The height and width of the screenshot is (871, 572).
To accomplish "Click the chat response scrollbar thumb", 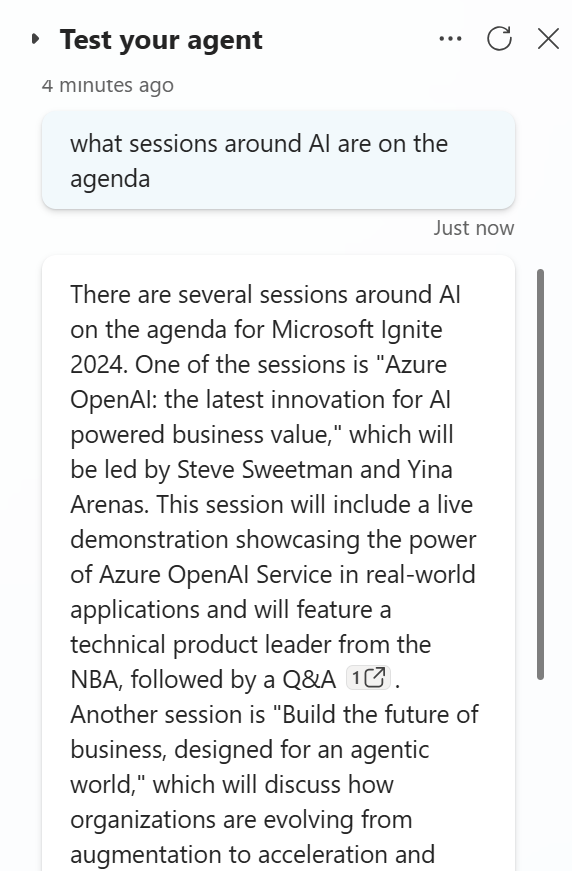I will point(540,474).
